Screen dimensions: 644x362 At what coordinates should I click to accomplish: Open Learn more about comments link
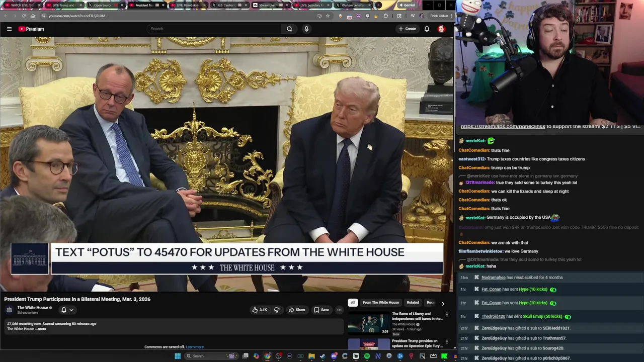(195, 347)
